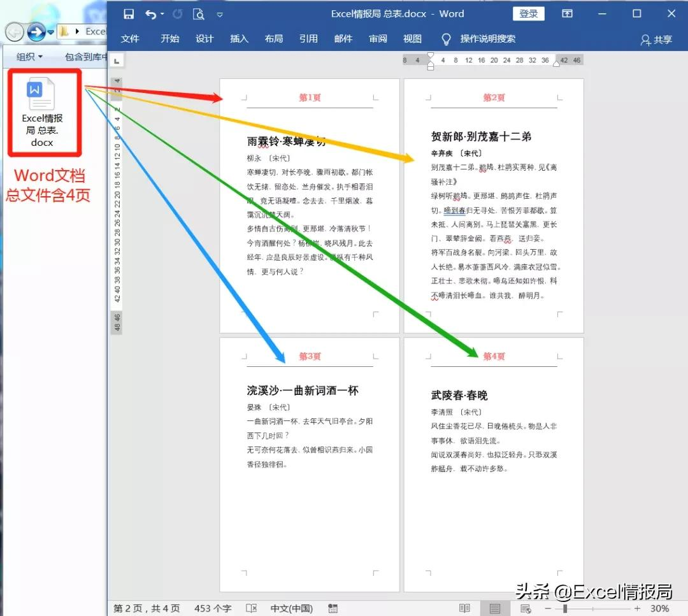
Task: Click the first-line indent marker on ruler
Action: [431, 55]
